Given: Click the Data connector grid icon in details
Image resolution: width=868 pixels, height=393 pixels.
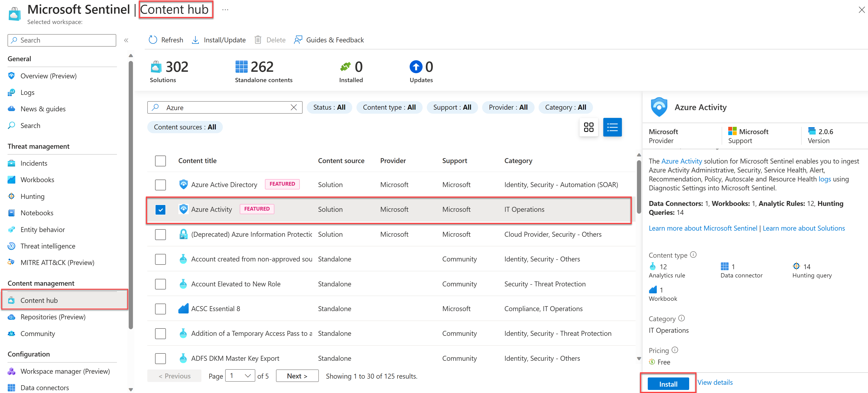Looking at the screenshot, I should [724, 266].
